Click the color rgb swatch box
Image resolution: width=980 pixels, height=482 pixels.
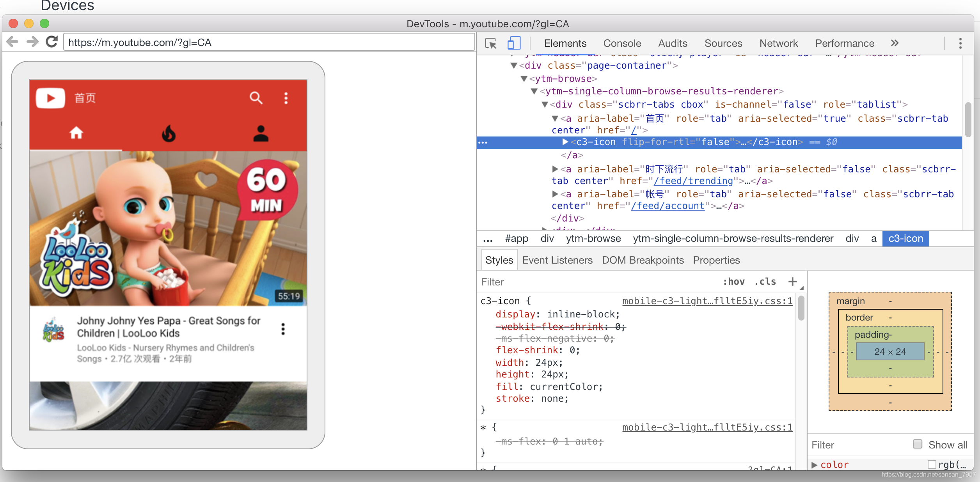click(932, 464)
